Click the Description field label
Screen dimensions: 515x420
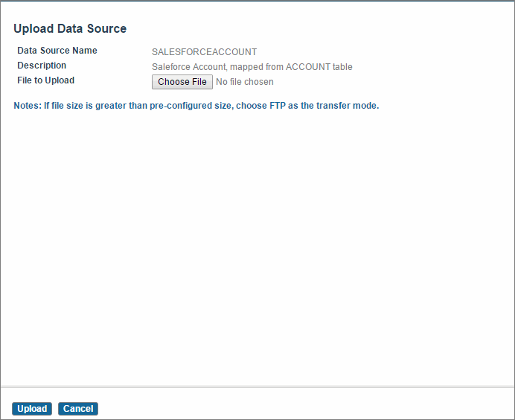(x=42, y=66)
